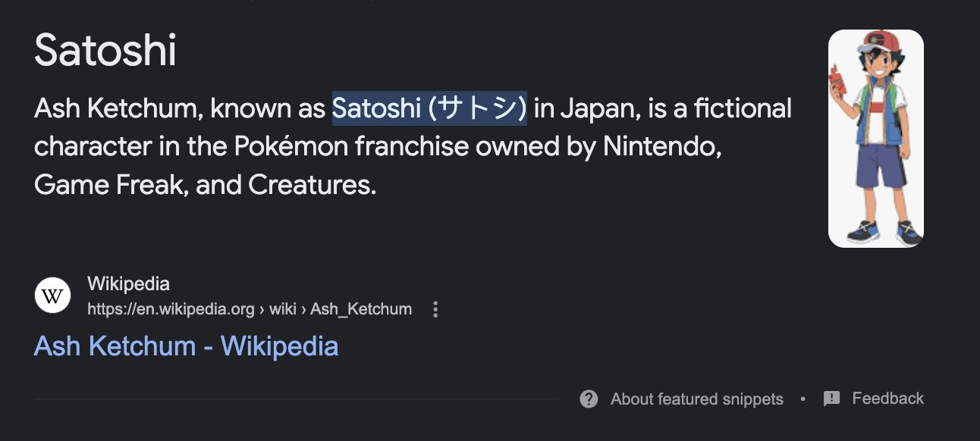Viewport: 980px width, 441px height.
Task: Click the Wikipedia globe favicon
Action: click(52, 296)
